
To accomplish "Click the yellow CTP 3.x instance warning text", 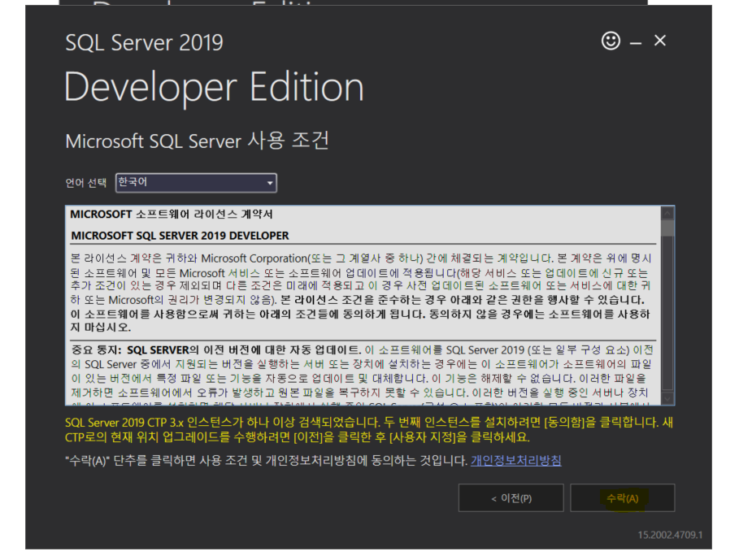I will [x=369, y=429].
